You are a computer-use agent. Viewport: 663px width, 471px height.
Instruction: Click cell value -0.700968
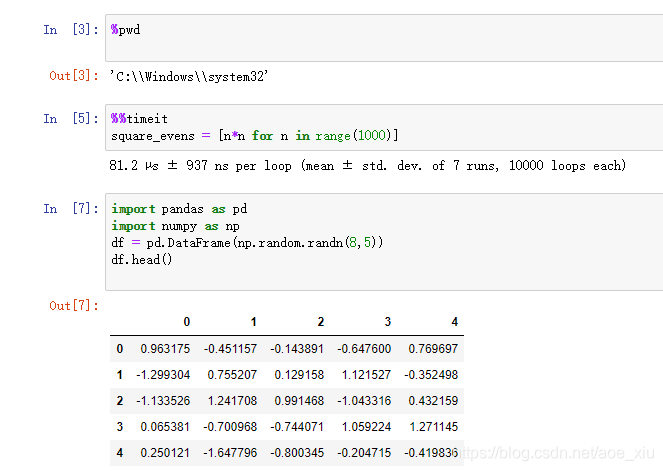[x=230, y=427]
